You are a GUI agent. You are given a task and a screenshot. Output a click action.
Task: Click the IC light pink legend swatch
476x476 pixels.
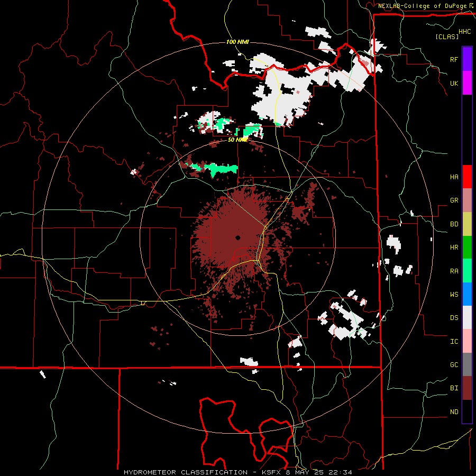[x=467, y=341]
